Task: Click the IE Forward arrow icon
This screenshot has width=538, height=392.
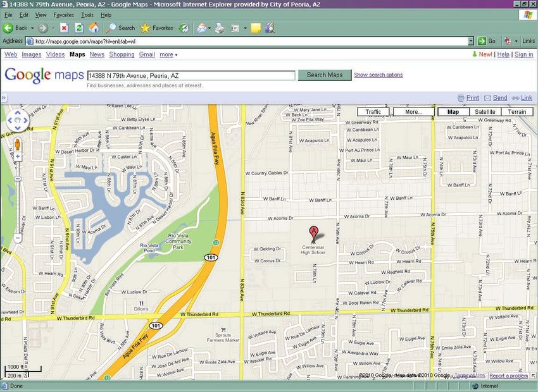Action: [42, 28]
